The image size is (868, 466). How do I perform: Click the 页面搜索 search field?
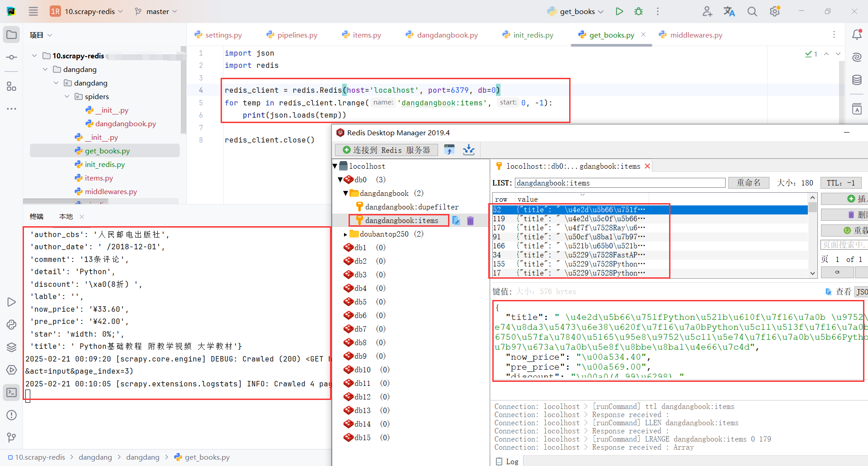[x=844, y=245]
